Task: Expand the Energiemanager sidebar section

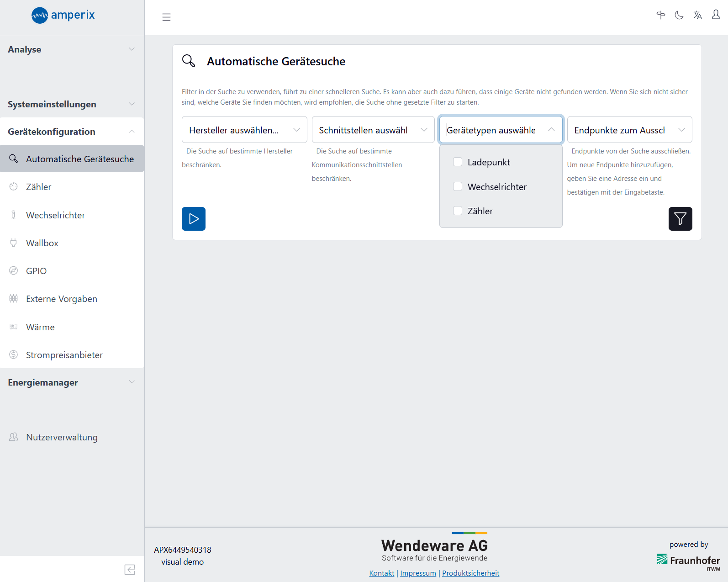Action: tap(72, 382)
